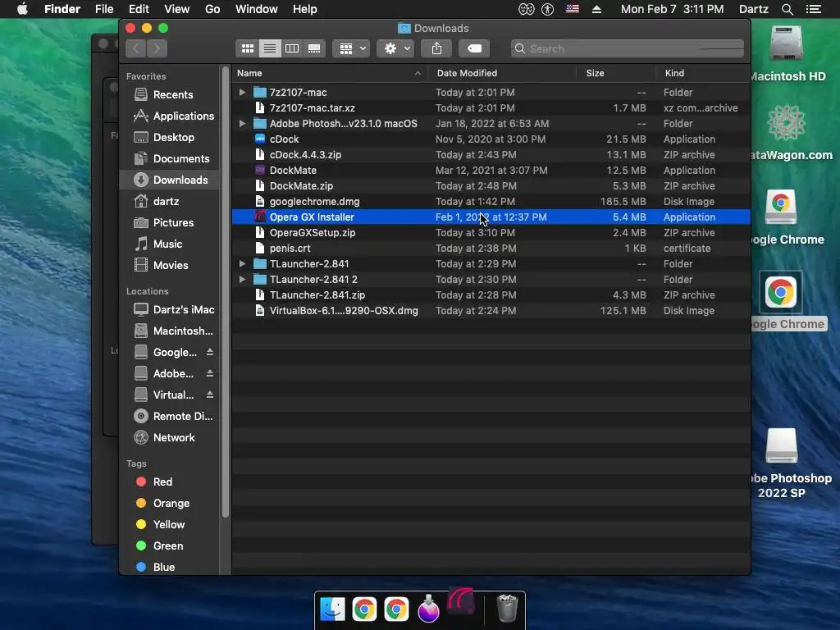Image resolution: width=840 pixels, height=630 pixels.
Task: Select Downloads in the sidebar
Action: [171, 180]
